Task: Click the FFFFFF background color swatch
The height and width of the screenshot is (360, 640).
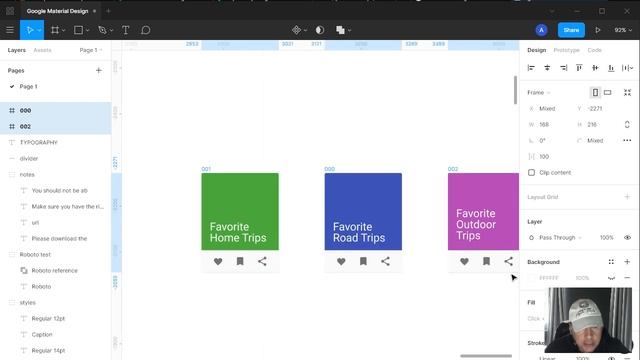Action: pos(531,278)
